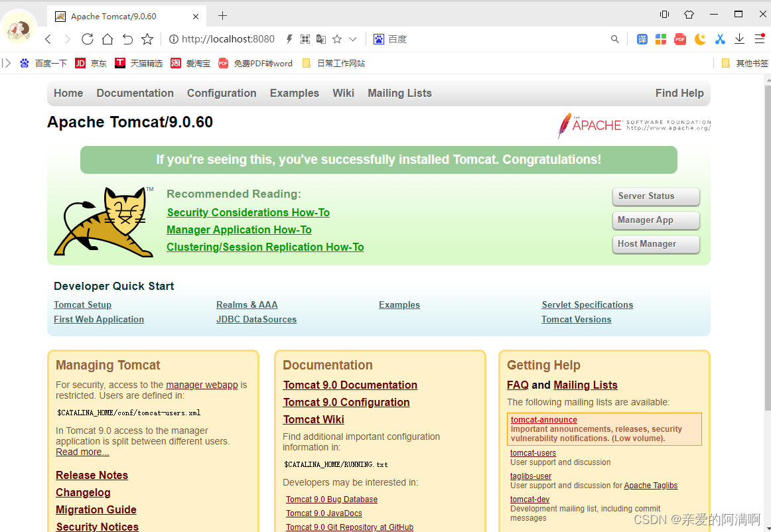
Task: Expand the bookmarks bar sidebar arrow
Action: coord(7,63)
